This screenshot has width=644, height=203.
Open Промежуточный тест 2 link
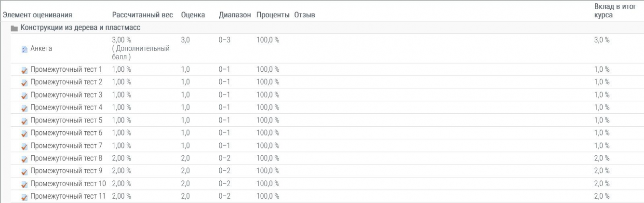coord(67,82)
